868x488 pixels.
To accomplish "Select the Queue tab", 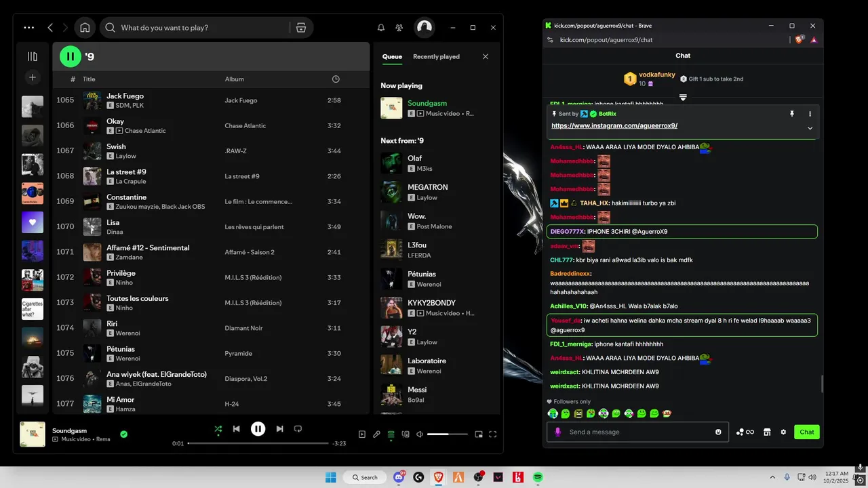I will tap(392, 57).
